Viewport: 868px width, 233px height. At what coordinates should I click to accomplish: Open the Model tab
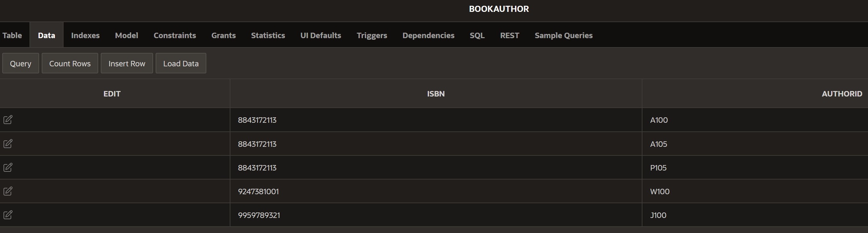(x=126, y=35)
